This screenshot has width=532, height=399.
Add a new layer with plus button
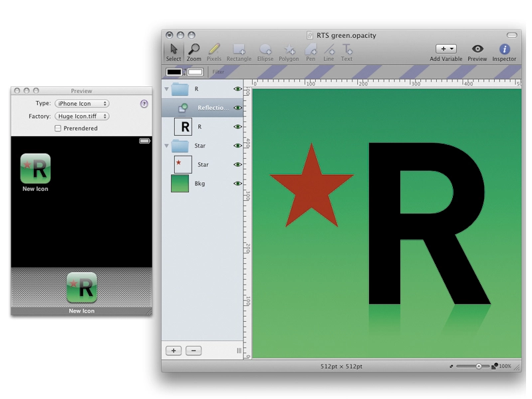tap(174, 350)
